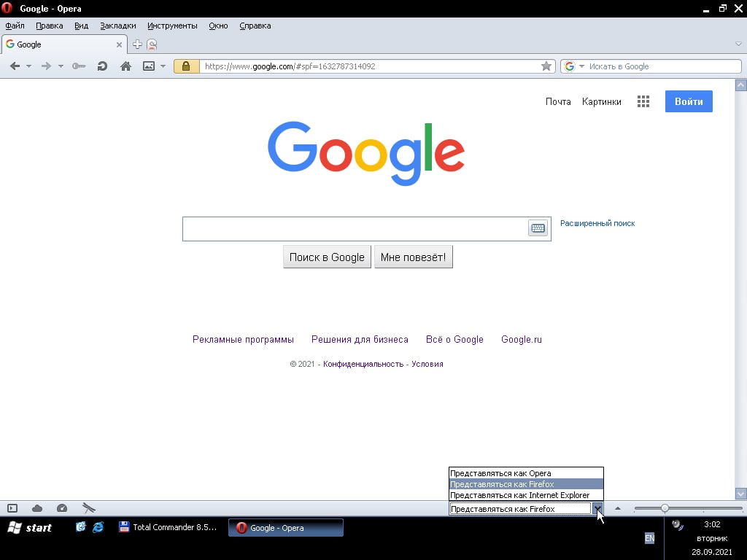This screenshot has width=747, height=560.
Task: Reload the page
Action: (x=102, y=66)
